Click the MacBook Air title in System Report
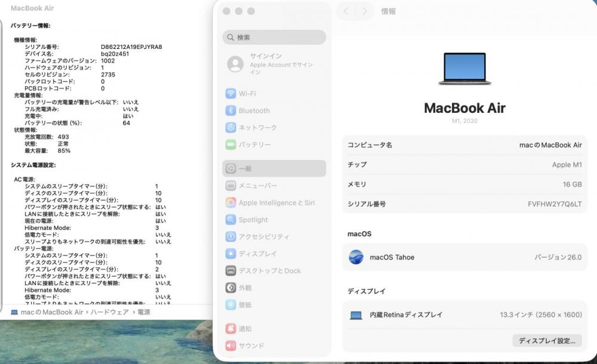Screen dimensions: 597x364 tap(32, 8)
